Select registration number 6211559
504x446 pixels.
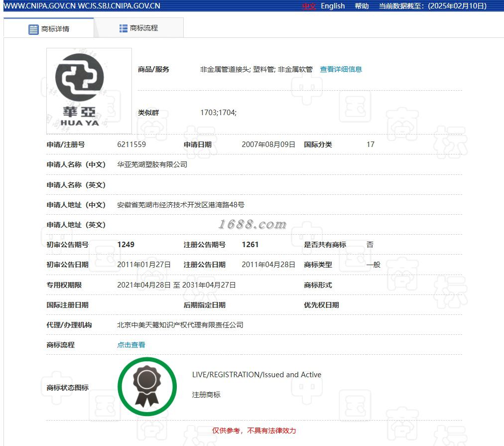pyautogui.click(x=131, y=145)
